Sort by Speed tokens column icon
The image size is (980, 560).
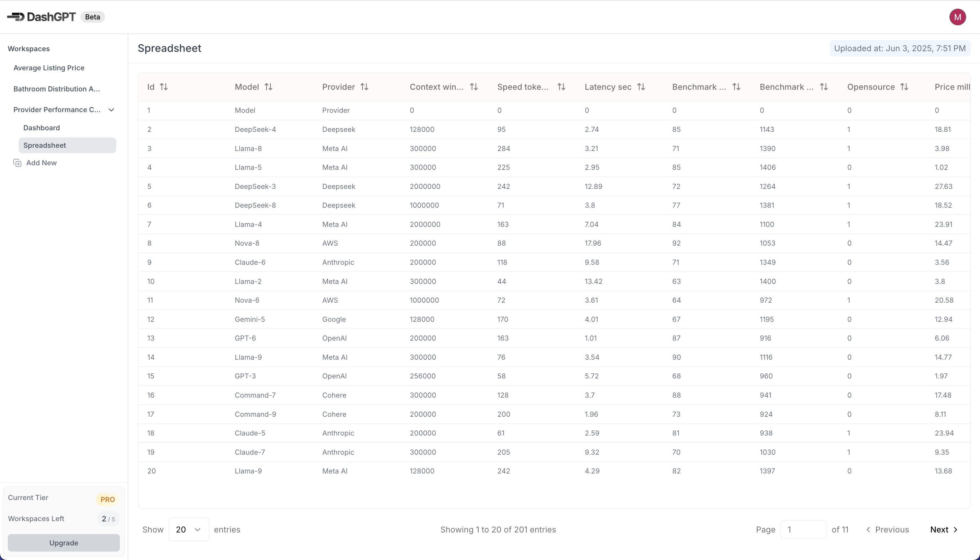coord(561,87)
